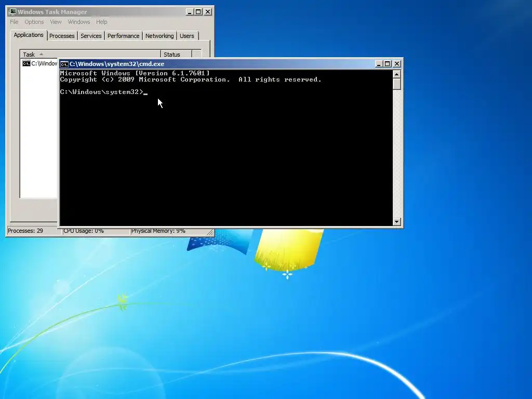The height and width of the screenshot is (399, 532).
Task: Switch to the Users tab
Action: 187,36
